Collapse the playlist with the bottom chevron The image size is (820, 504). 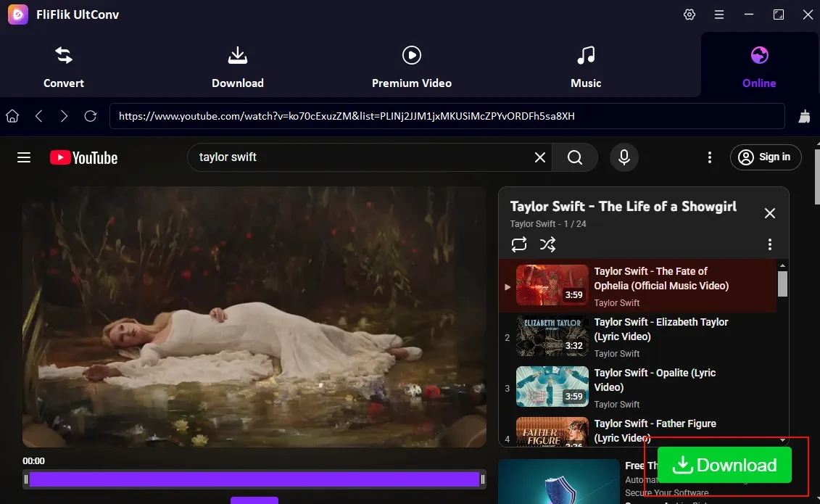pos(782,440)
